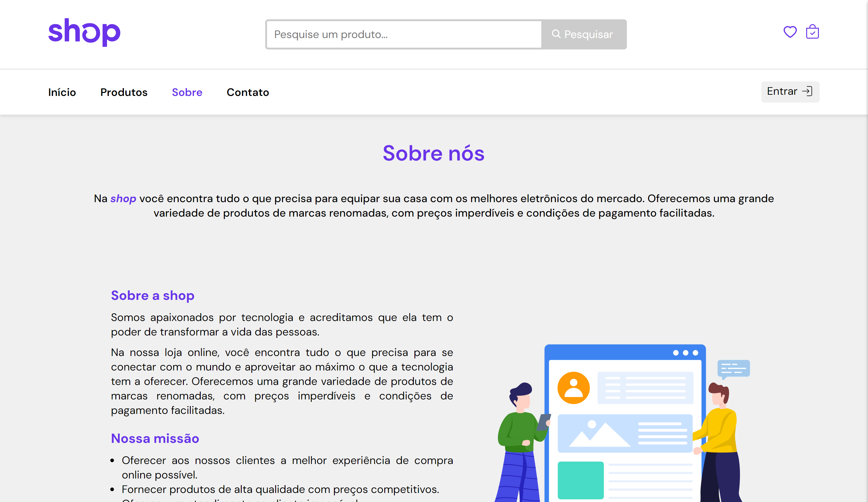Click the search input field
Viewport: 868px width, 502px height.
(404, 34)
